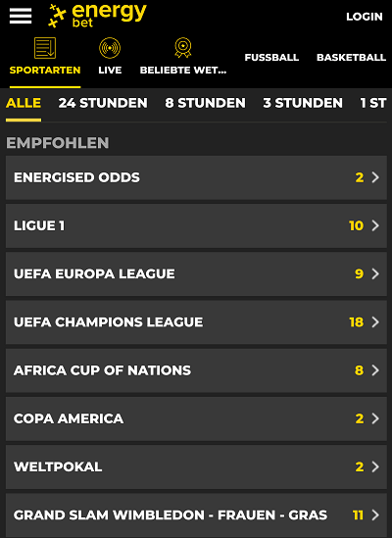This screenshot has height=538, width=392.
Task: Tap the energybet logo
Action: tap(97, 16)
